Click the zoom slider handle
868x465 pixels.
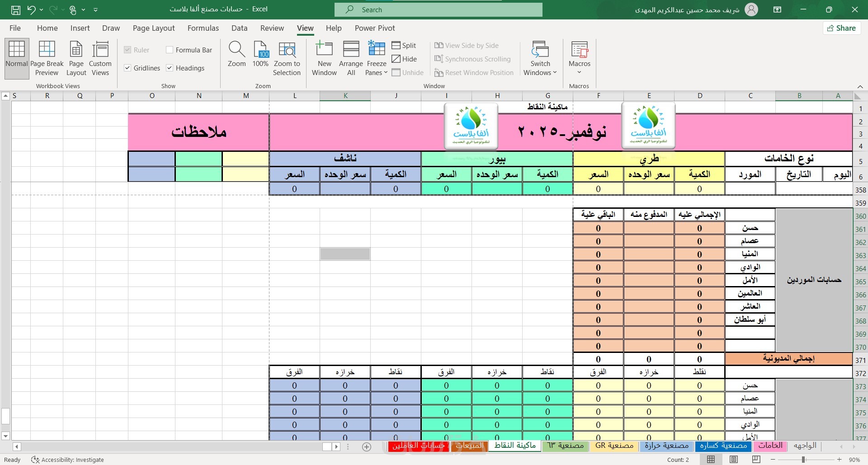coord(803,460)
